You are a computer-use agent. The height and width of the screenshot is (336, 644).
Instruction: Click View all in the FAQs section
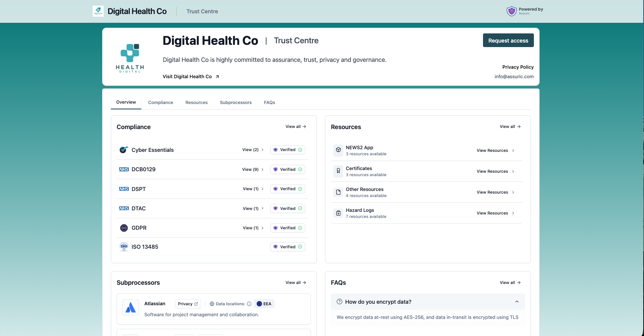tap(510, 282)
